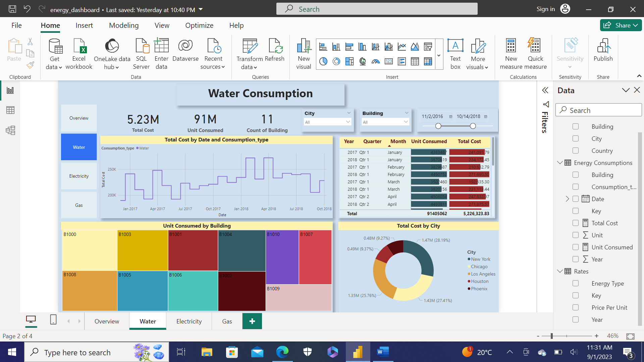The width and height of the screenshot is (644, 362).
Task: Open Transform data editor
Action: (250, 54)
